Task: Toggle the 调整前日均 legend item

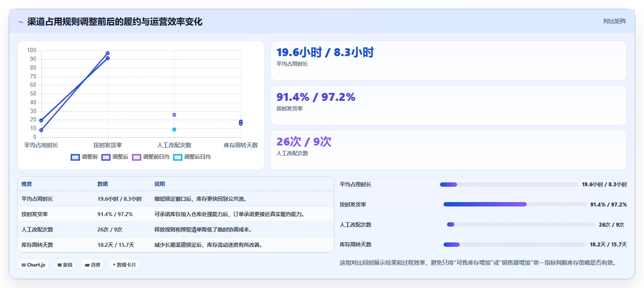Action: [151, 157]
